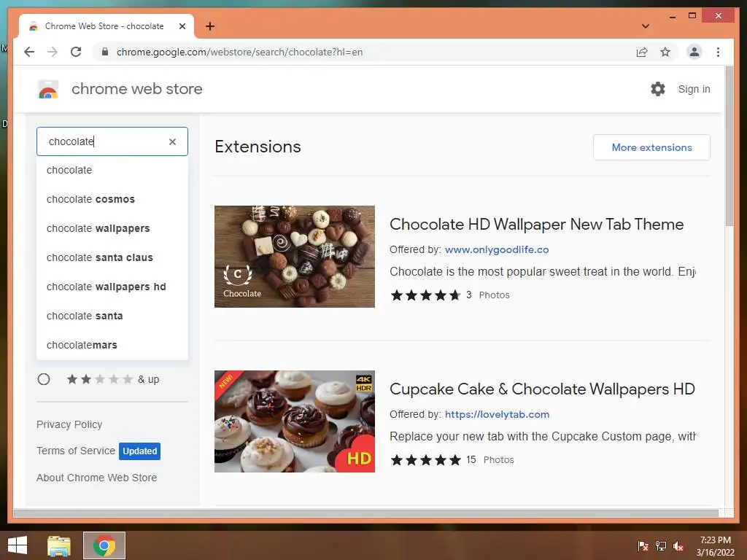Image resolution: width=747 pixels, height=560 pixels.
Task: Open File Explorer from the taskbar
Action: click(x=59, y=545)
